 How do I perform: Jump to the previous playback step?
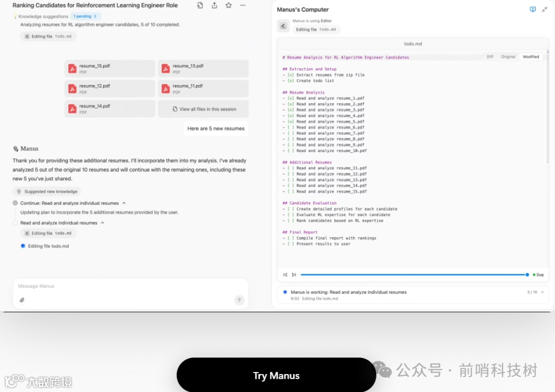click(x=285, y=274)
